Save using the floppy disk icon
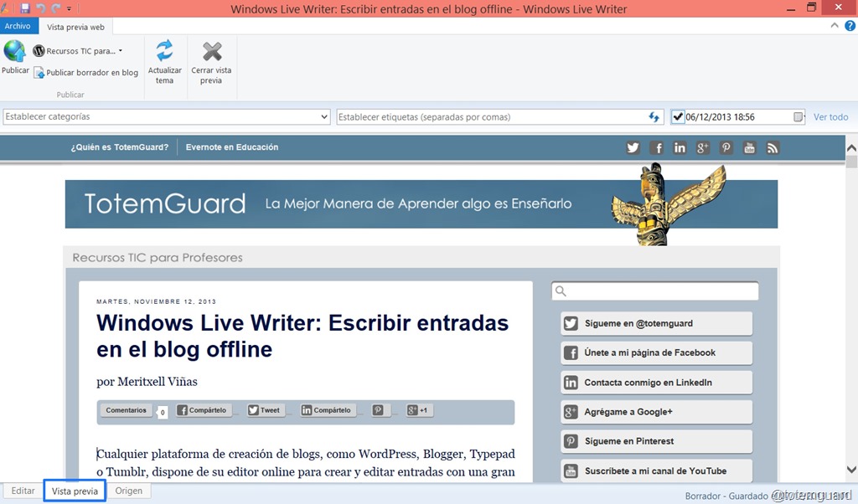Image resolution: width=858 pixels, height=504 pixels. [25, 8]
